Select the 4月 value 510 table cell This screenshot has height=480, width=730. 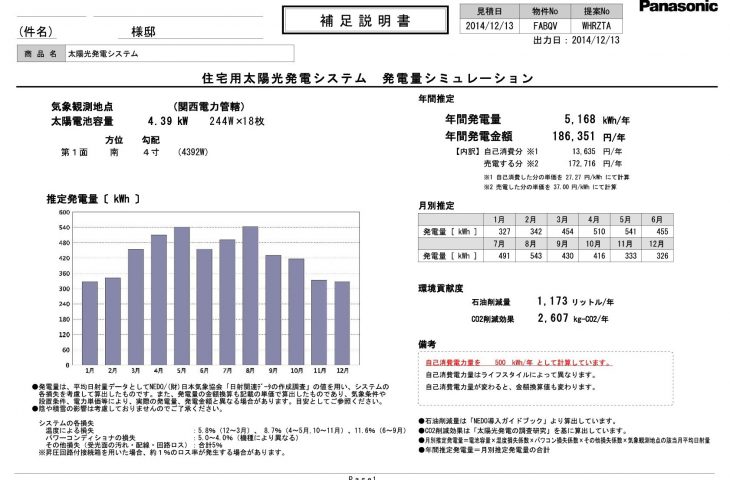(594, 231)
